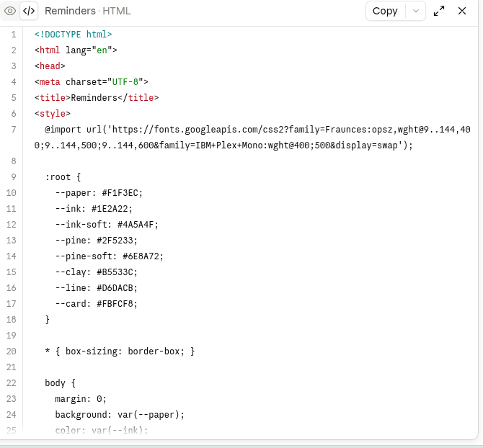Viewport: 483px width, 448px height.
Task: Click the :root selector line
Action: click(63, 177)
